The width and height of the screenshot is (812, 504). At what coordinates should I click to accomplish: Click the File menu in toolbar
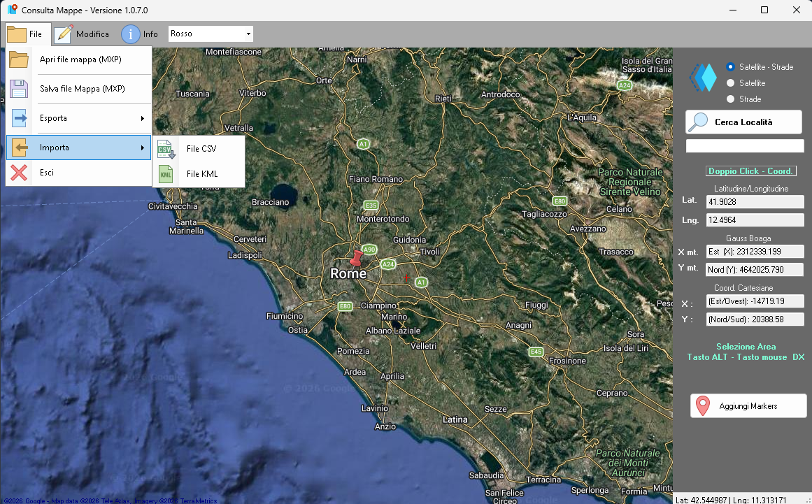tap(28, 34)
